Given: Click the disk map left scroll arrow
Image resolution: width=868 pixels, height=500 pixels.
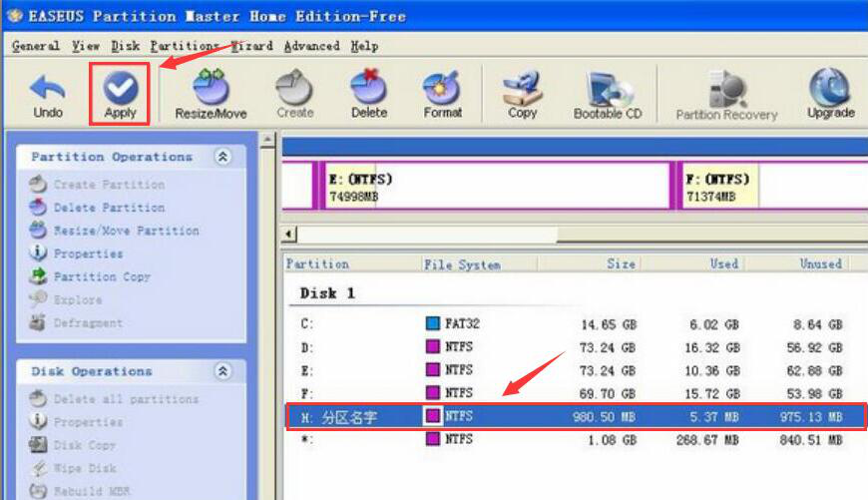Looking at the screenshot, I should coord(289,234).
